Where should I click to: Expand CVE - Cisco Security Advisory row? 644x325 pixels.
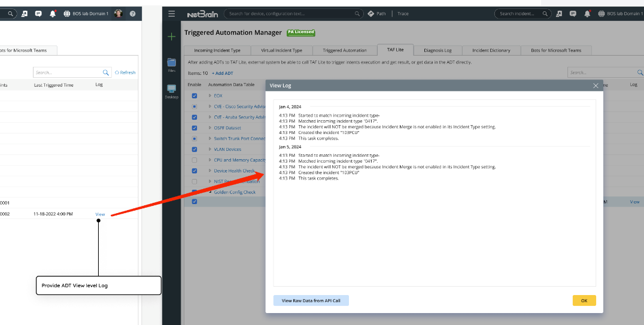210,107
